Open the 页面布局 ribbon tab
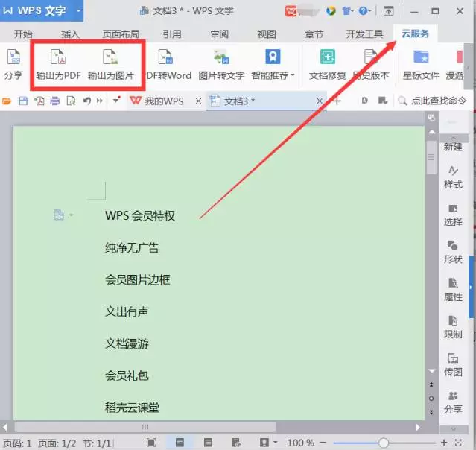 (x=121, y=34)
